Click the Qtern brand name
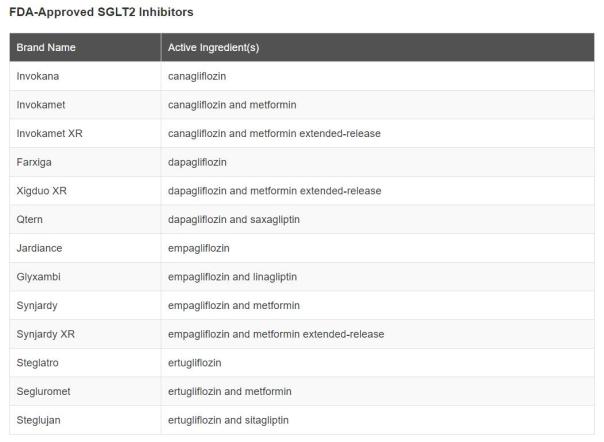The image size is (604, 442). point(30,219)
